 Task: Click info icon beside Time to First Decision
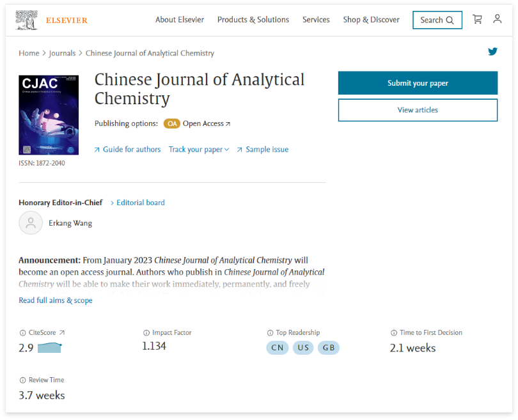pyautogui.click(x=394, y=333)
